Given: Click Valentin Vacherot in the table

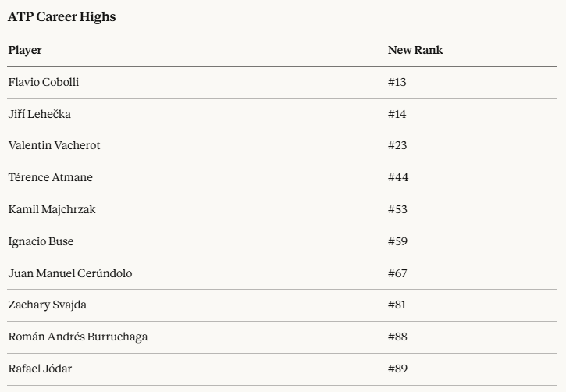Looking at the screenshot, I should pyautogui.click(x=54, y=145).
